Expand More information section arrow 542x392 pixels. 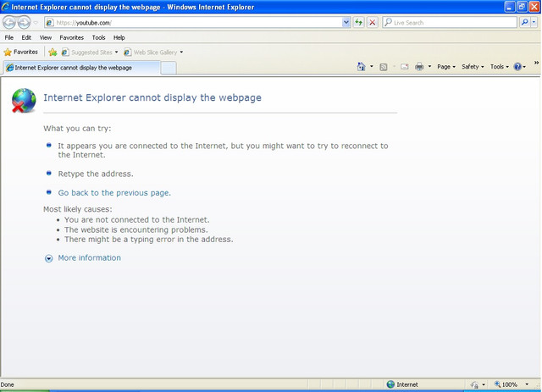(x=49, y=258)
